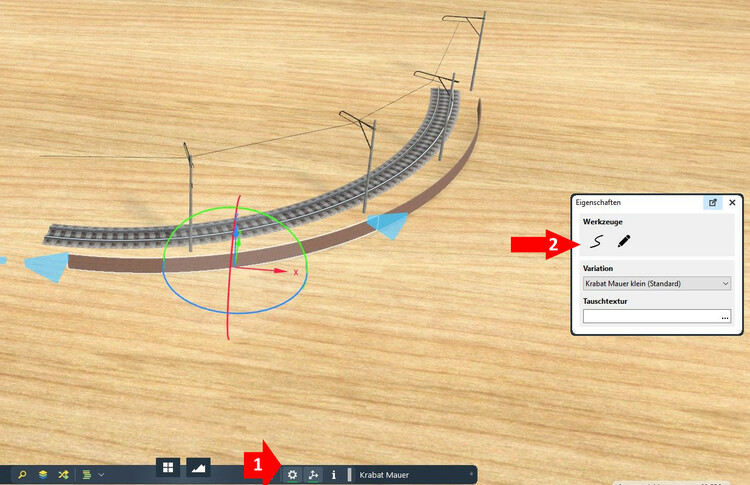Click the right blue spline end arrow
This screenshot has height=485, width=750.
click(x=388, y=225)
